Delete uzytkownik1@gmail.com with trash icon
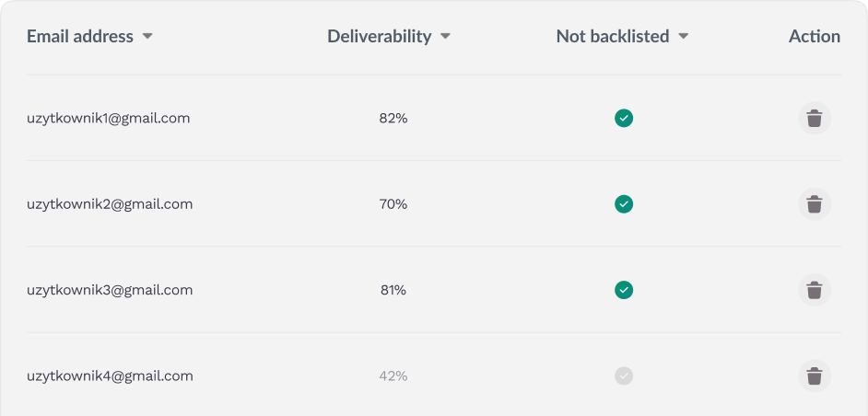868x416 pixels. point(815,119)
